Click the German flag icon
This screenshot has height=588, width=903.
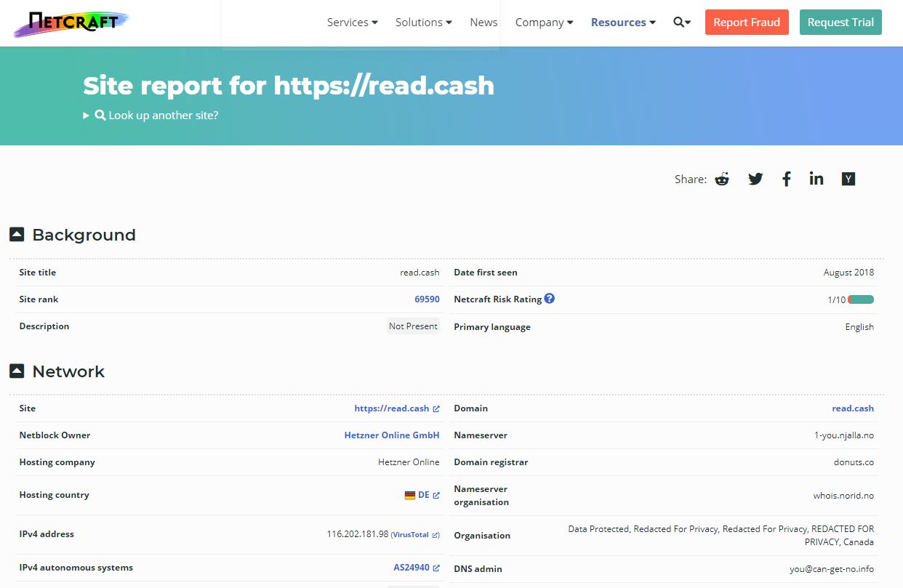[410, 495]
